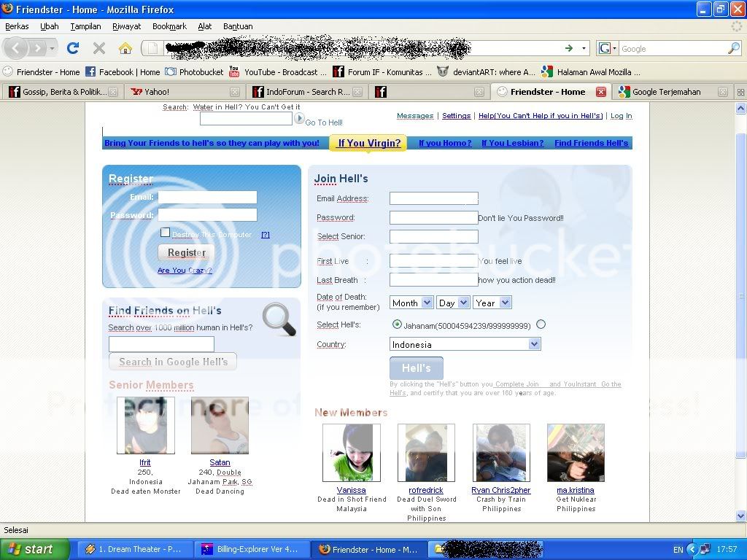The width and height of the screenshot is (747, 560).
Task: Open the Ubah menu
Action: [49, 26]
